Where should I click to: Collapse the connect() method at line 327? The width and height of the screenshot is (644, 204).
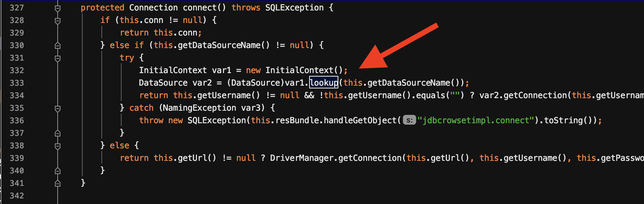click(x=58, y=8)
